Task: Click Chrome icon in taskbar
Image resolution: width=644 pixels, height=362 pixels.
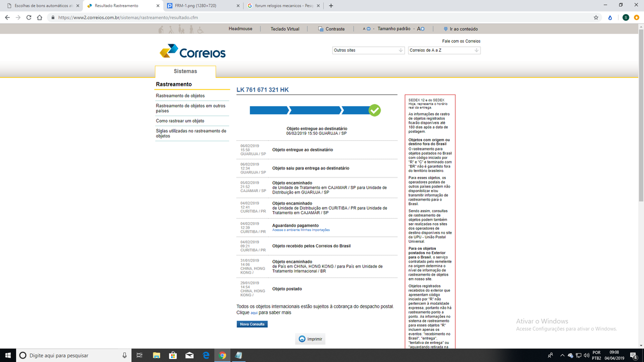Action: click(x=222, y=355)
